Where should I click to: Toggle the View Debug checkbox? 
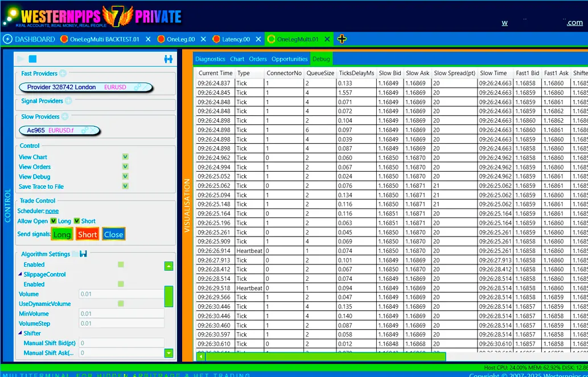(125, 176)
